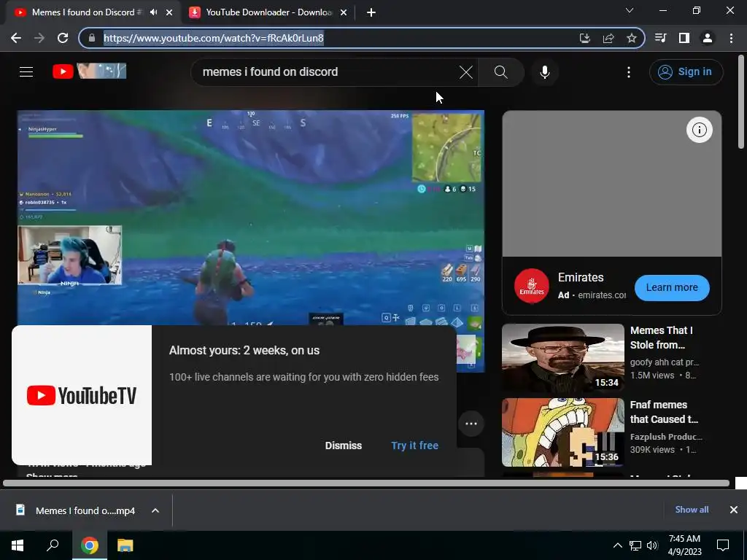Click goofy ahh cat channel name
This screenshot has height=560, width=747.
[664, 362]
